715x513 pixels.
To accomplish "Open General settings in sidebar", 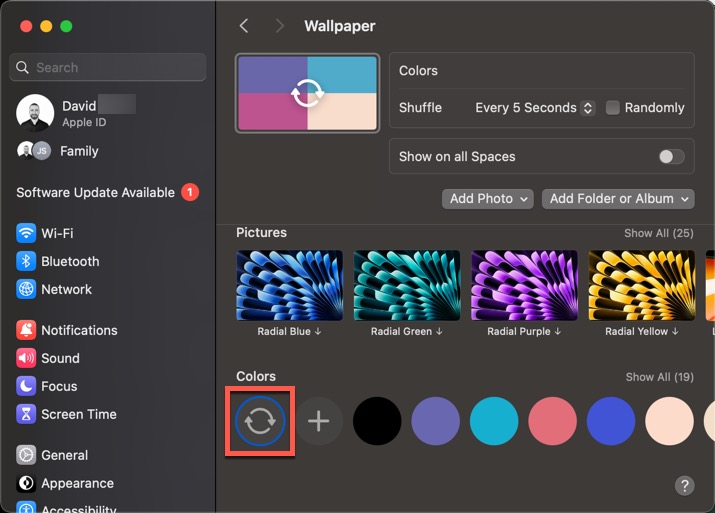I will [52, 455].
